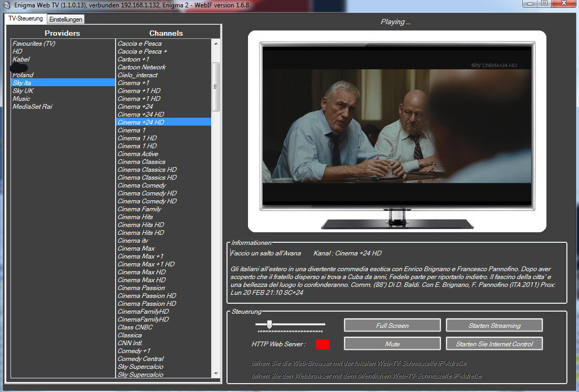Open the local Web-TV browser link
Screen dimensions: 579x392
coord(359,363)
